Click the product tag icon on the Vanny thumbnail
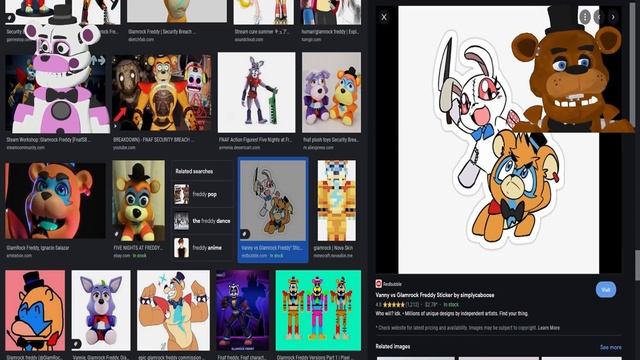The height and width of the screenshot is (360, 640). [244, 234]
